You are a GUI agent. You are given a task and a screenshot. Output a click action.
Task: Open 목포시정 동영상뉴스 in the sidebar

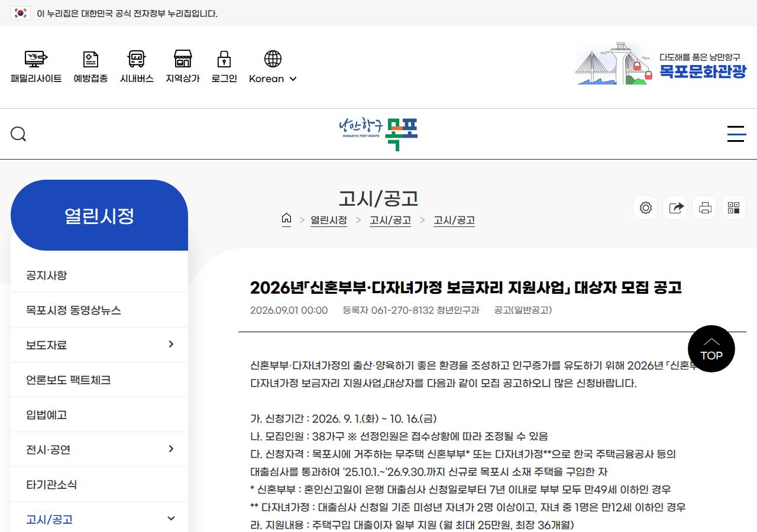(x=99, y=310)
